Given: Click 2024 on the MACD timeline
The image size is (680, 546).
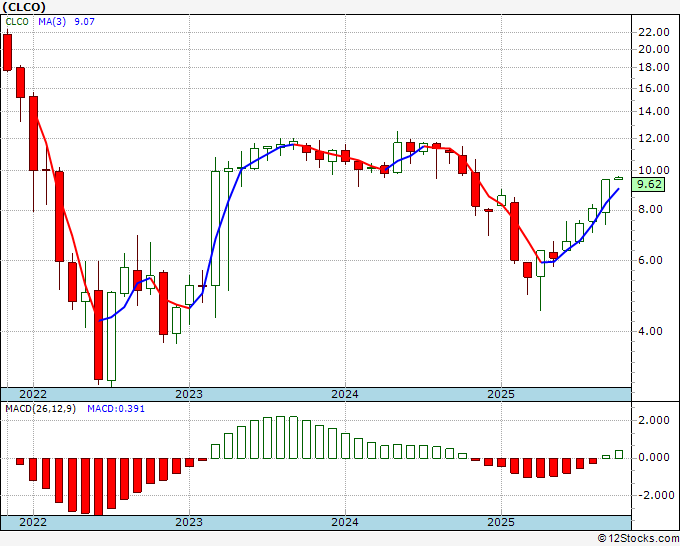Looking at the screenshot, I should click(345, 522).
